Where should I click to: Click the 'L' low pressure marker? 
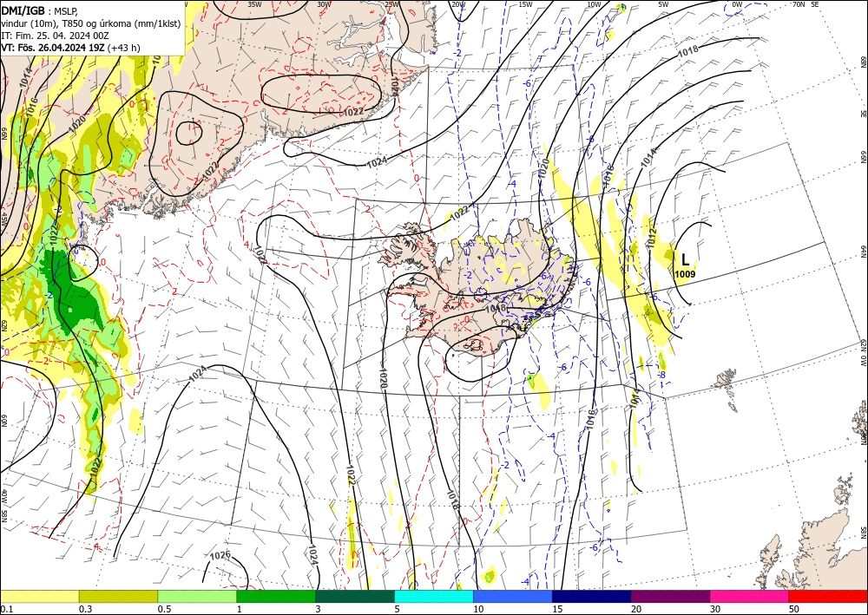[685, 259]
